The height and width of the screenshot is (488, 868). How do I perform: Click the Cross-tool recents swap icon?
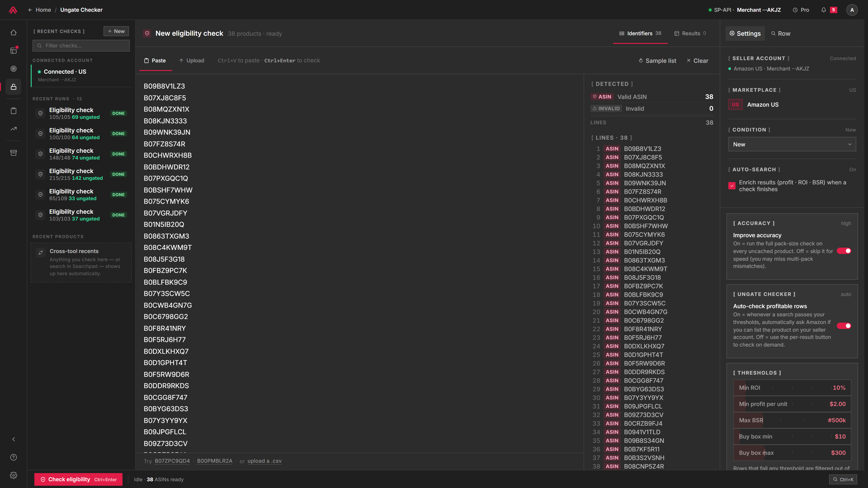click(41, 252)
